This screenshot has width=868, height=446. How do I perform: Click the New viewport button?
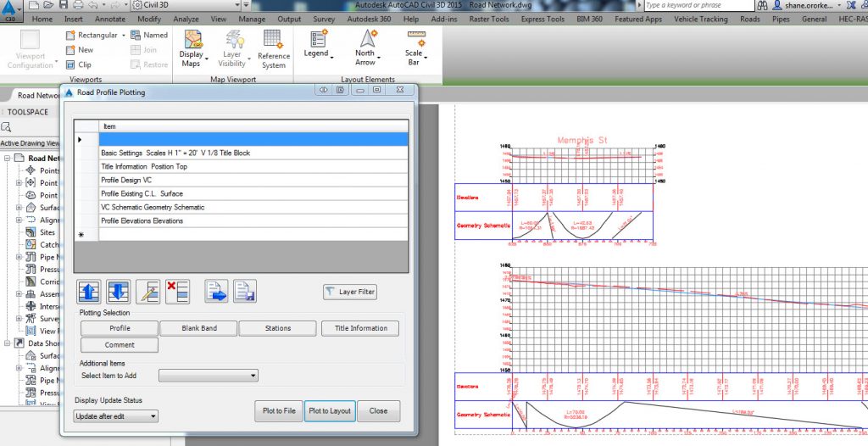pyautogui.click(x=79, y=50)
